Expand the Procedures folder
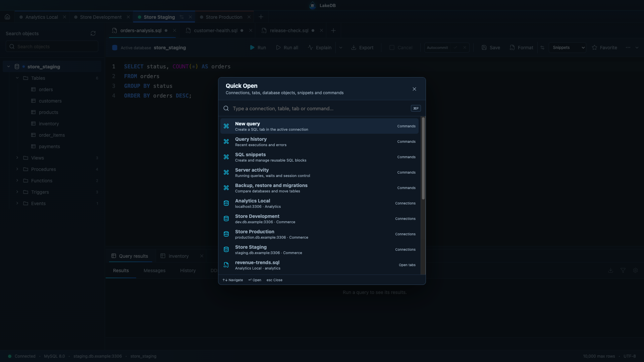 (x=17, y=169)
